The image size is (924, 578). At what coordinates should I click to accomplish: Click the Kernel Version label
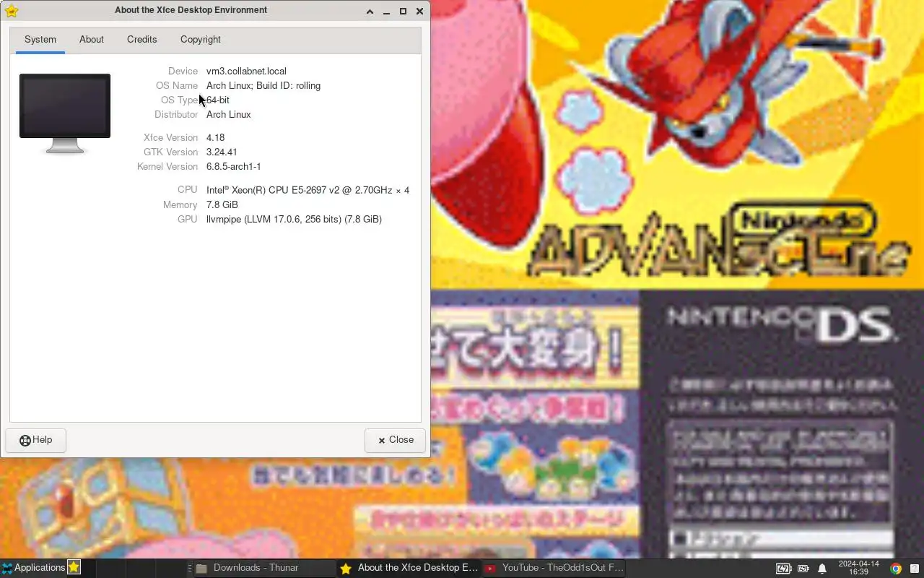(x=167, y=166)
